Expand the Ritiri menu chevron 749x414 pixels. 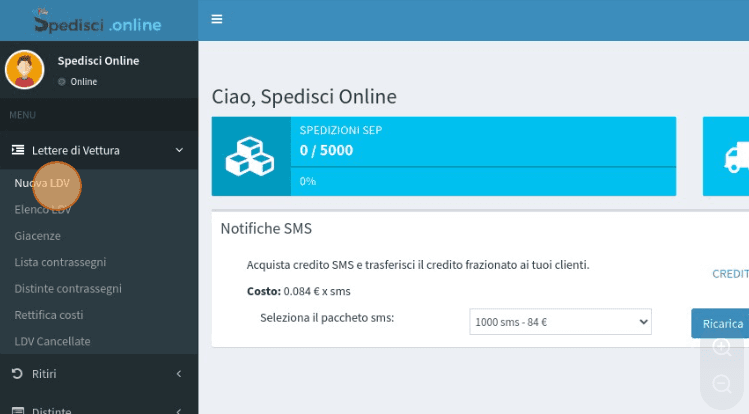coord(179,374)
